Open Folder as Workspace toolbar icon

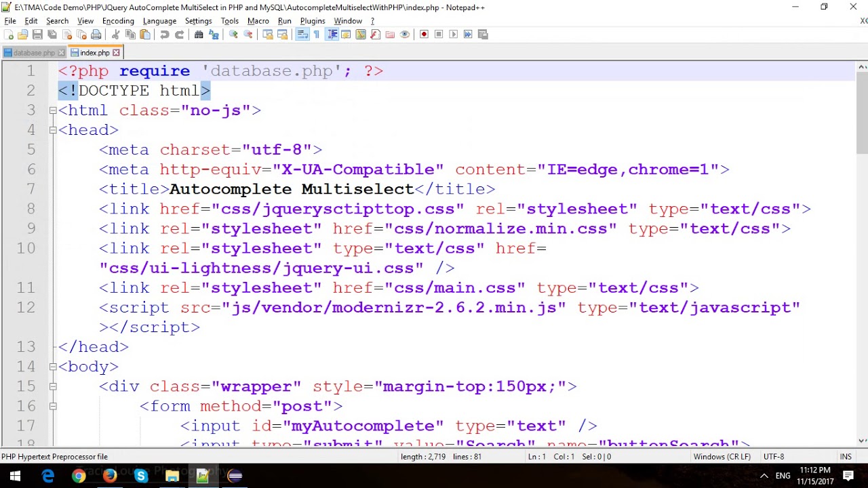tap(389, 34)
